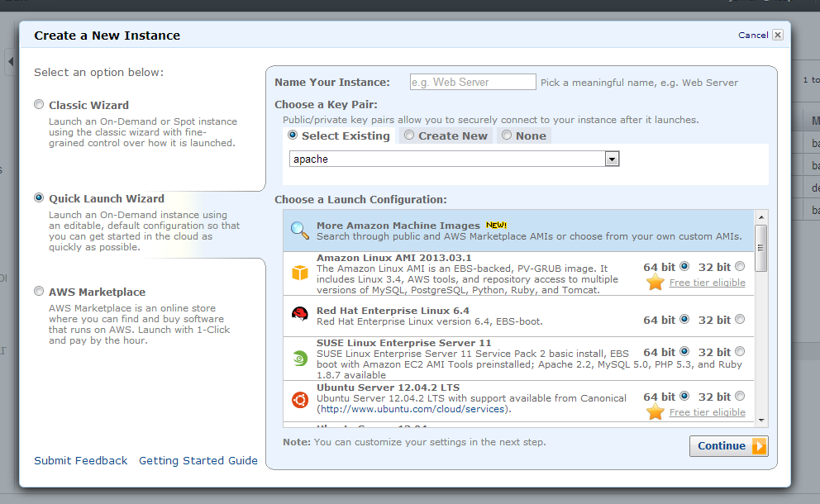Open the Submit Feedback link

pyautogui.click(x=80, y=460)
